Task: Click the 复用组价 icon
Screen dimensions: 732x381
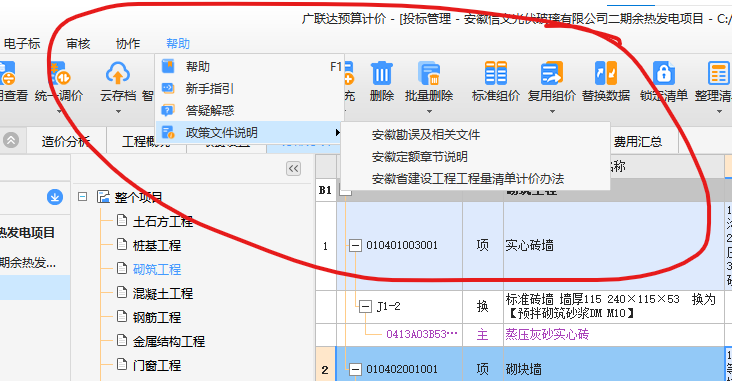Action: 552,73
